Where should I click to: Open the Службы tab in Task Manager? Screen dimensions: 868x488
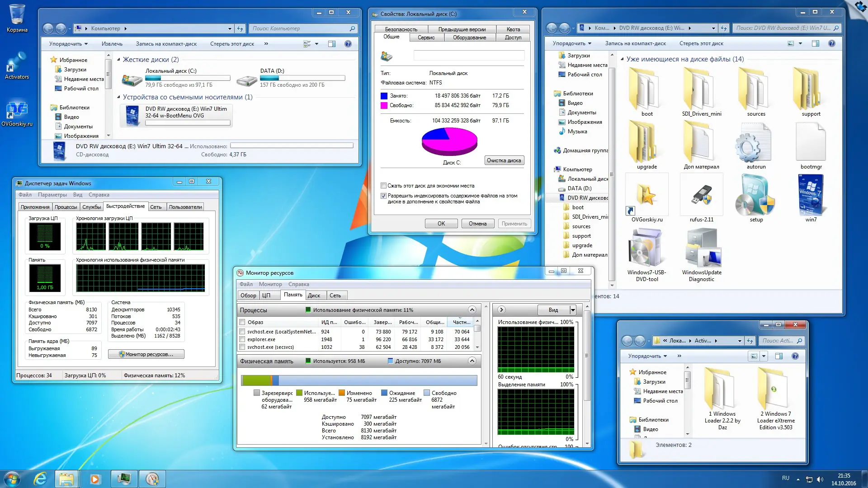tap(92, 206)
